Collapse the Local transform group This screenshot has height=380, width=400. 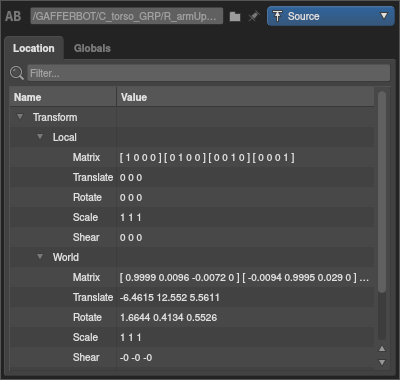40,137
